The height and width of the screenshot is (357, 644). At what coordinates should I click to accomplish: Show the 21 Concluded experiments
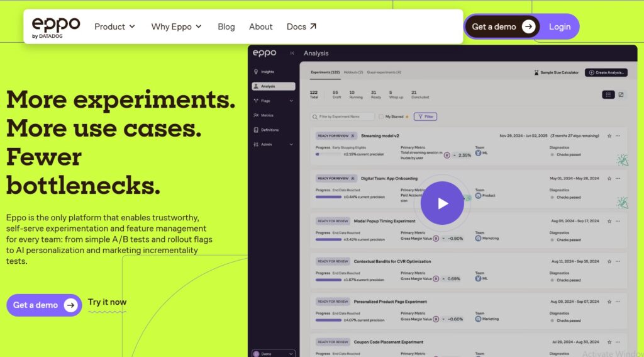419,94
